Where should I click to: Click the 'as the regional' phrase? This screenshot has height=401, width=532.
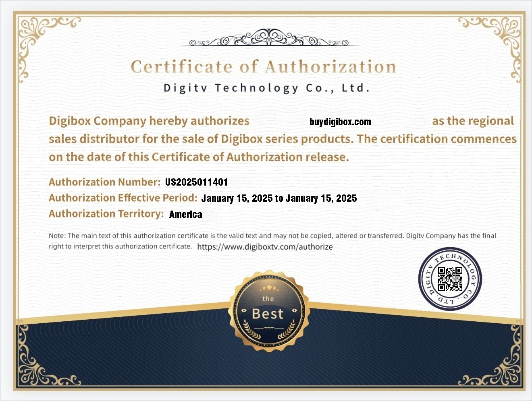click(x=473, y=121)
